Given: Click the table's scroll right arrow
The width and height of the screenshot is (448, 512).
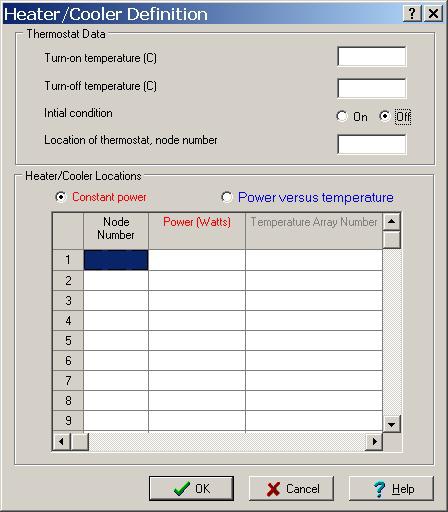Looking at the screenshot, I should pos(374,442).
